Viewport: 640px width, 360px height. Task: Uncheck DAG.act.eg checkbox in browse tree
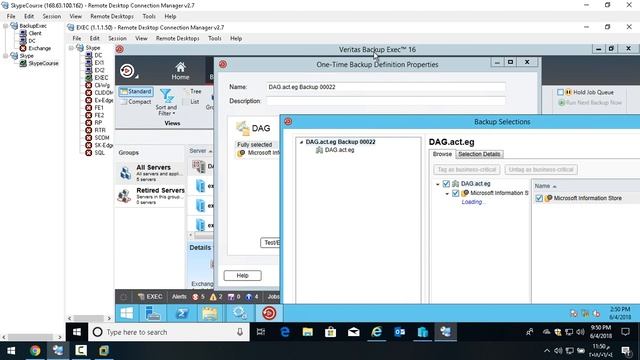click(x=446, y=184)
